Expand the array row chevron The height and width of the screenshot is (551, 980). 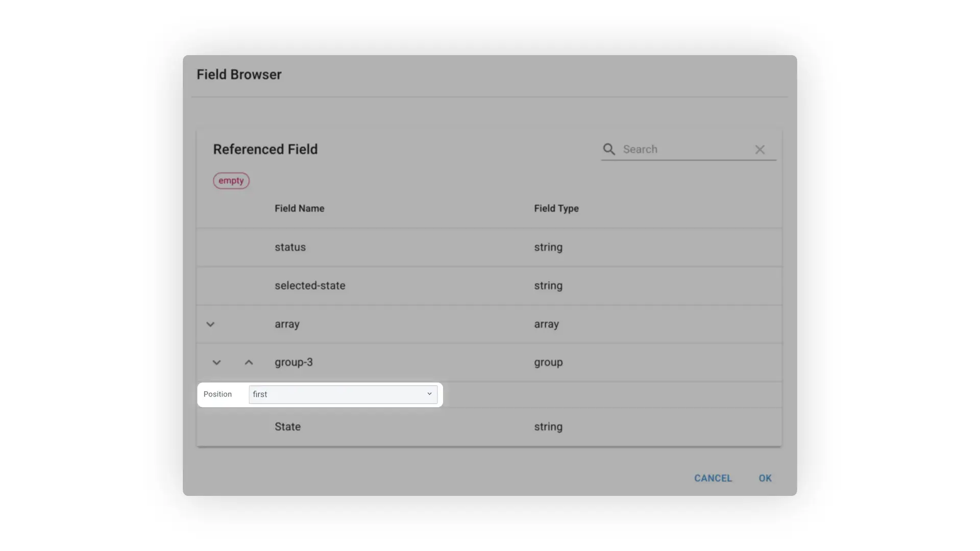tap(210, 324)
